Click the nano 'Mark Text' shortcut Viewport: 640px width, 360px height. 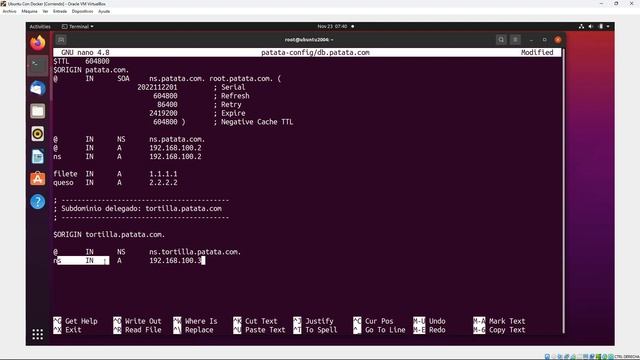tap(500, 321)
